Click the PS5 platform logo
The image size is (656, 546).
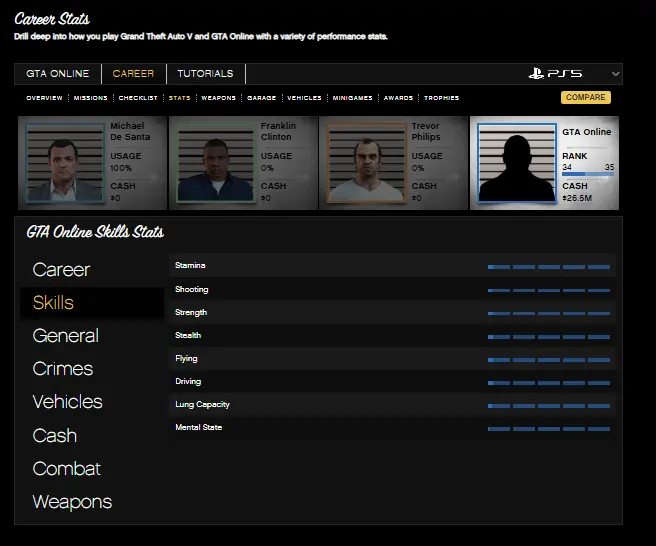[555, 74]
